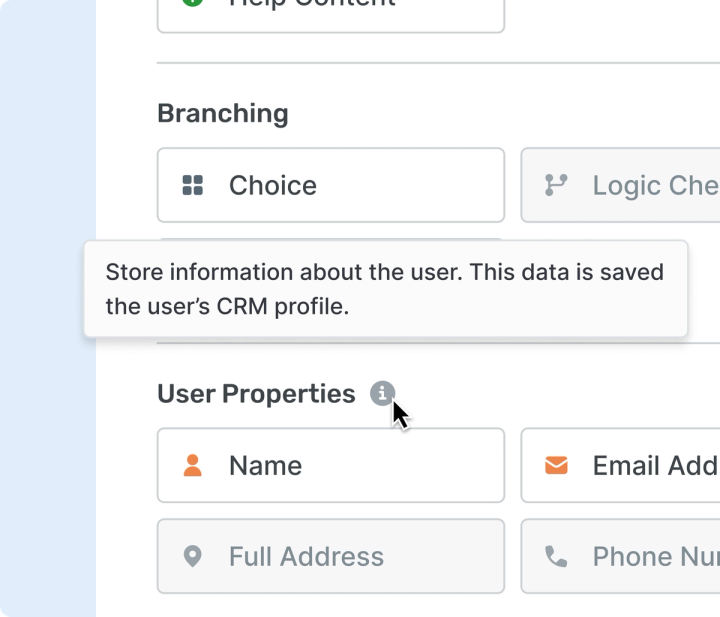Click the green Help Content icon
This screenshot has height=617, width=720.
[193, 3]
